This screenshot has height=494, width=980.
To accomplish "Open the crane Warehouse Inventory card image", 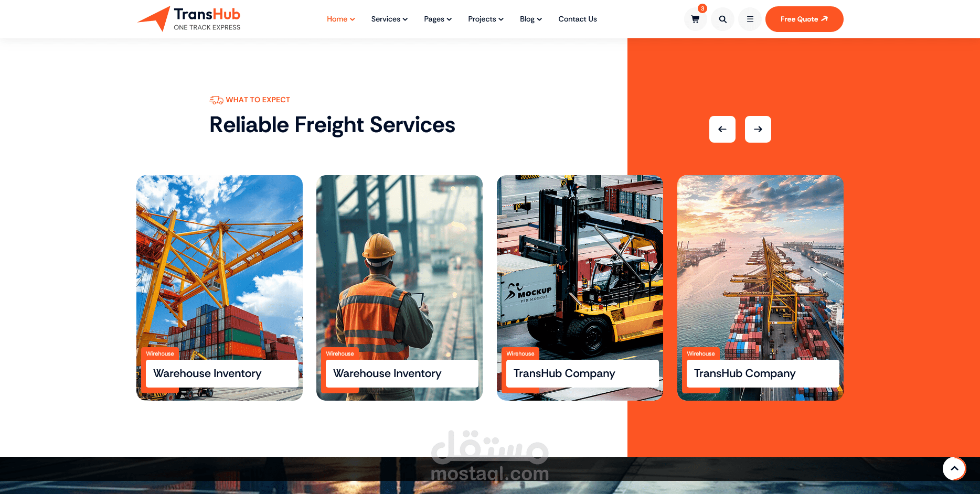I will 219,262.
